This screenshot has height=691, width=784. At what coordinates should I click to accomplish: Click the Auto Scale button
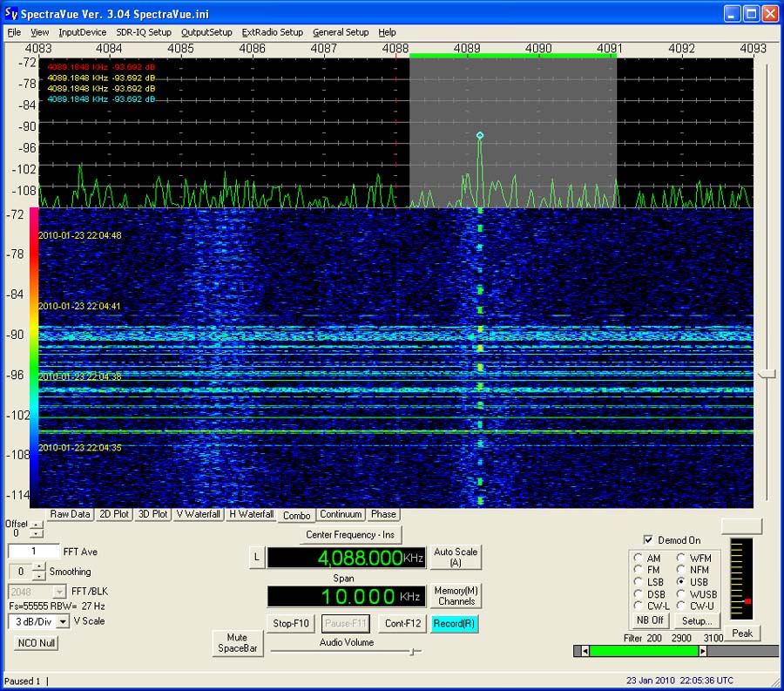(x=456, y=557)
